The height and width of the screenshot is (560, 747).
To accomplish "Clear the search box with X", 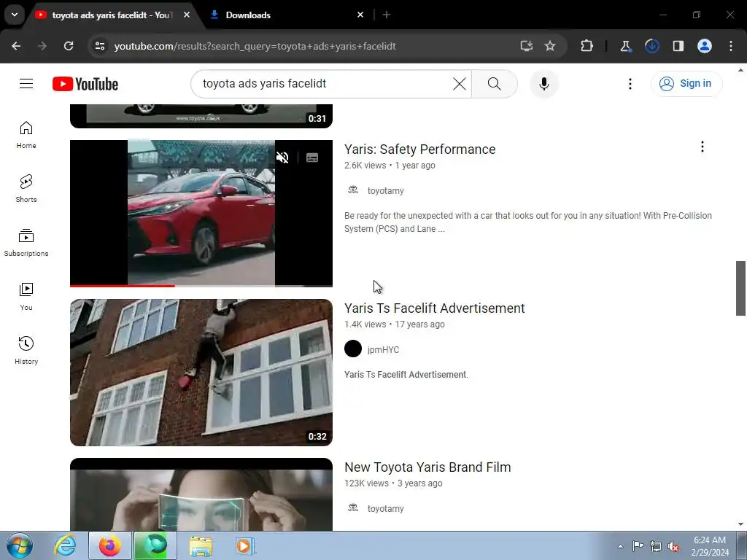I will coord(460,84).
